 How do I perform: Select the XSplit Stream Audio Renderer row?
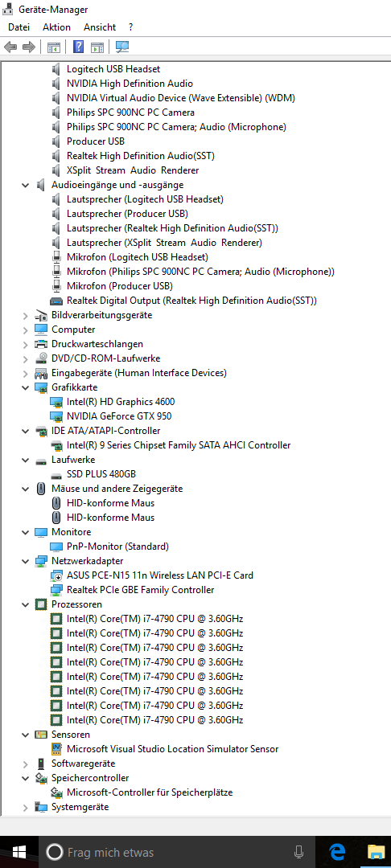coord(133,170)
